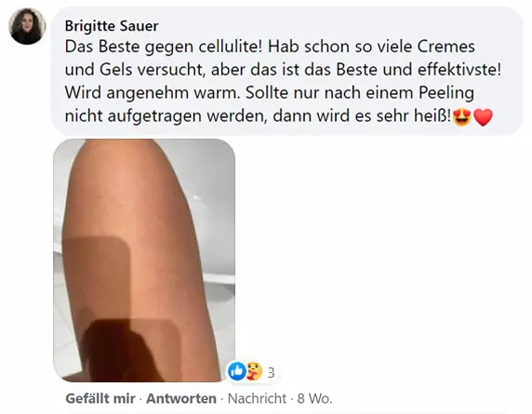This screenshot has width=532, height=414.
Task: Send a message via Nachricht
Action: point(257,398)
